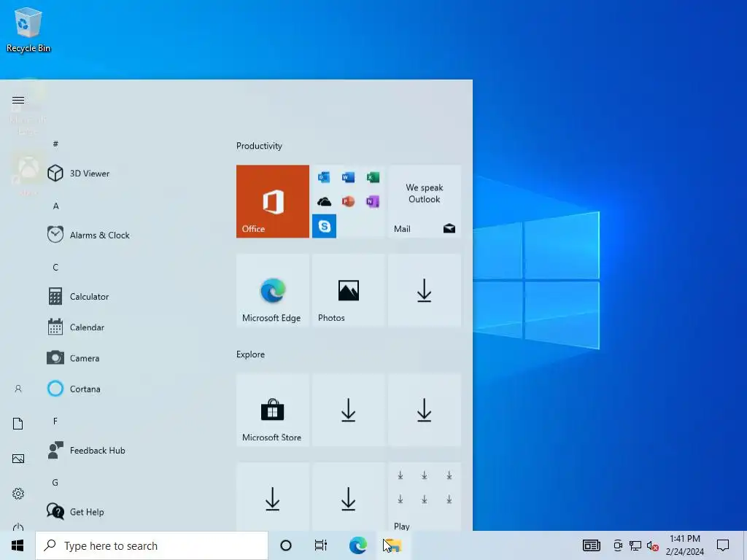Open the Action Center notifications icon
The image size is (747, 560).
[723, 545]
